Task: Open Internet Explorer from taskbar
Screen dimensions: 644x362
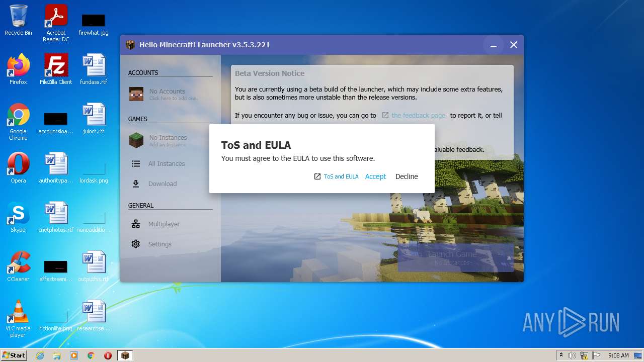Action: pyautogui.click(x=40, y=355)
